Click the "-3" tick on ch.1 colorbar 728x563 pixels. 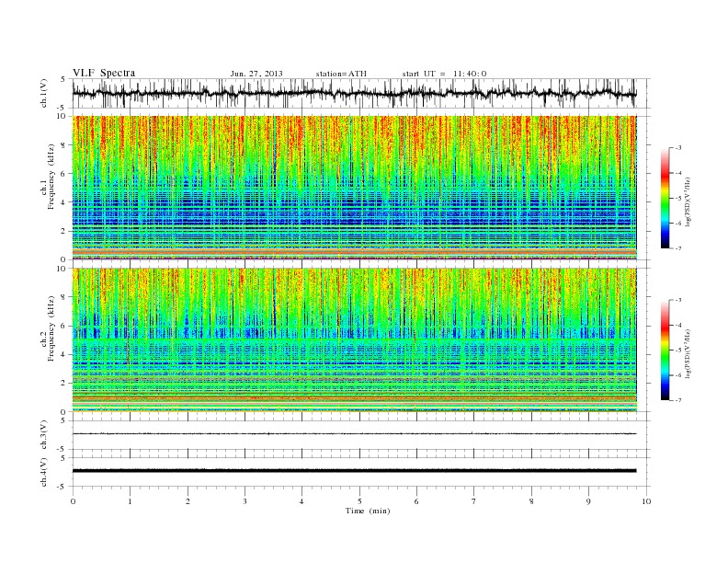click(x=678, y=148)
